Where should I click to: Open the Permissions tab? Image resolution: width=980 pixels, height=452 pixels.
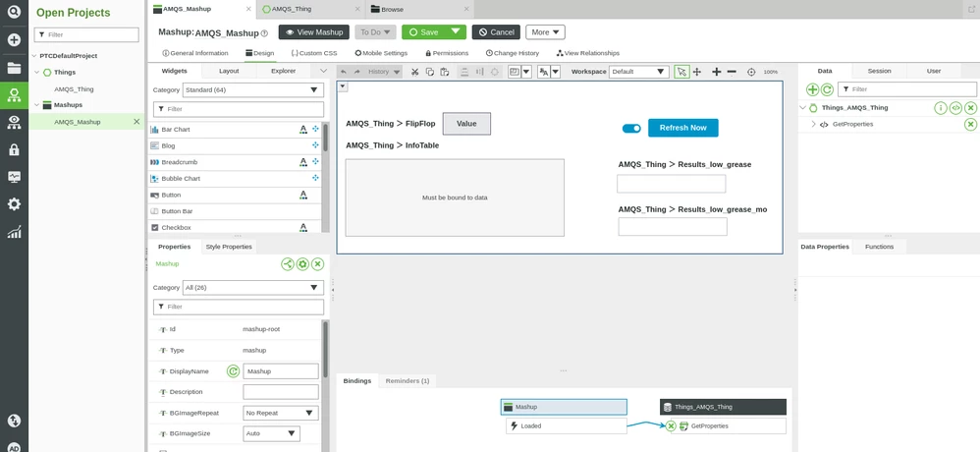click(446, 53)
